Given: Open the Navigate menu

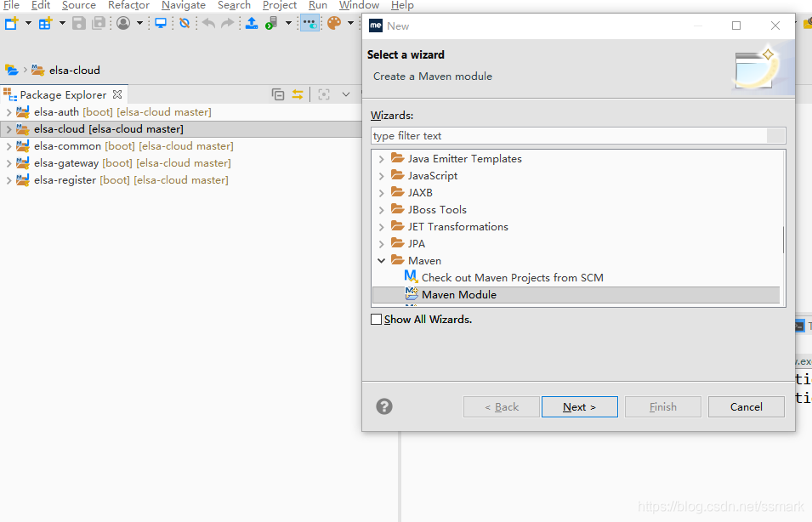Looking at the screenshot, I should (x=184, y=5).
